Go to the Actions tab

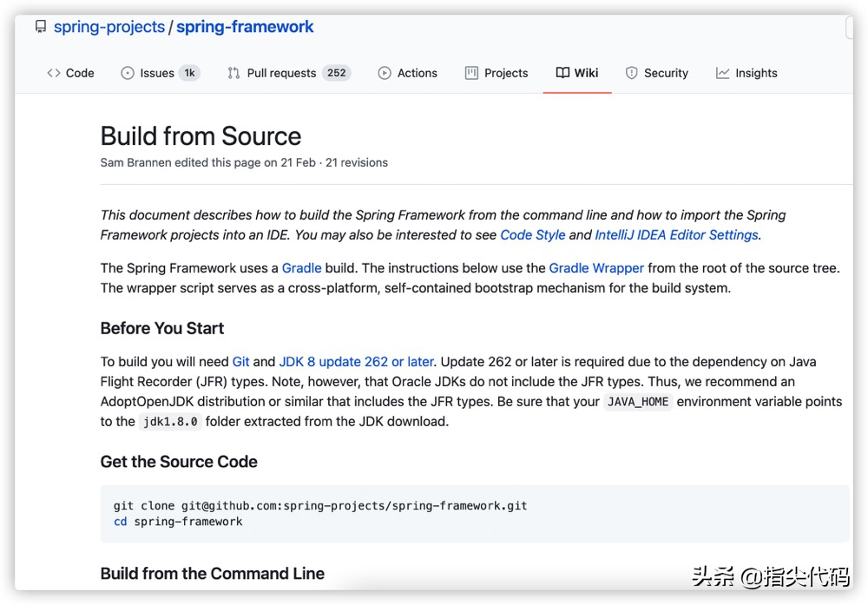click(x=407, y=73)
